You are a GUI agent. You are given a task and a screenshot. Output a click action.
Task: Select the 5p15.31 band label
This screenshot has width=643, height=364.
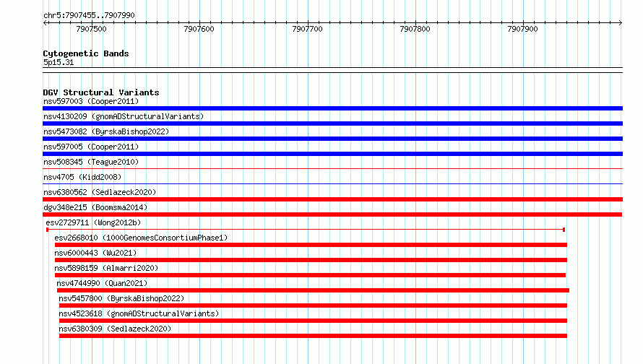point(59,62)
